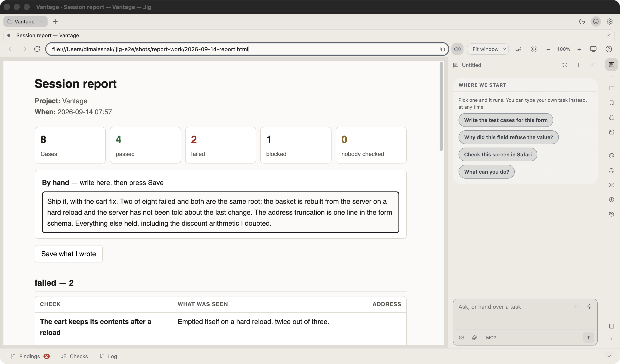Open settings gear in top bar
620x364 pixels.
609,22
